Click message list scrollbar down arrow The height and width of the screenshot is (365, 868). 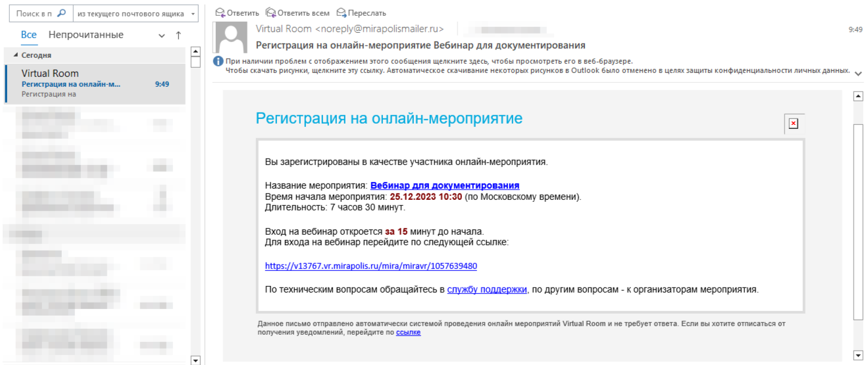195,360
